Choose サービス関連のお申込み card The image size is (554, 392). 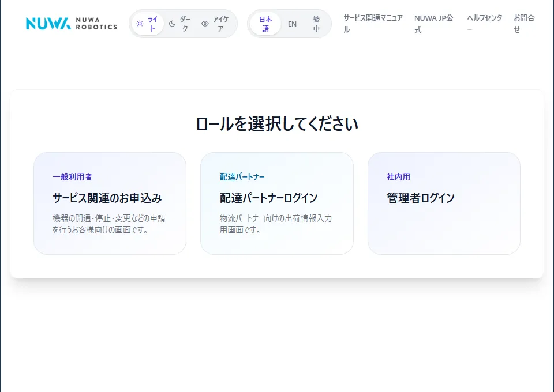[110, 203]
